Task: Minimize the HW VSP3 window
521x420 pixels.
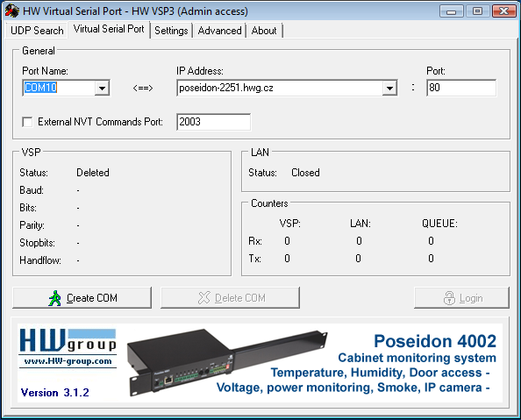Action: (x=451, y=11)
